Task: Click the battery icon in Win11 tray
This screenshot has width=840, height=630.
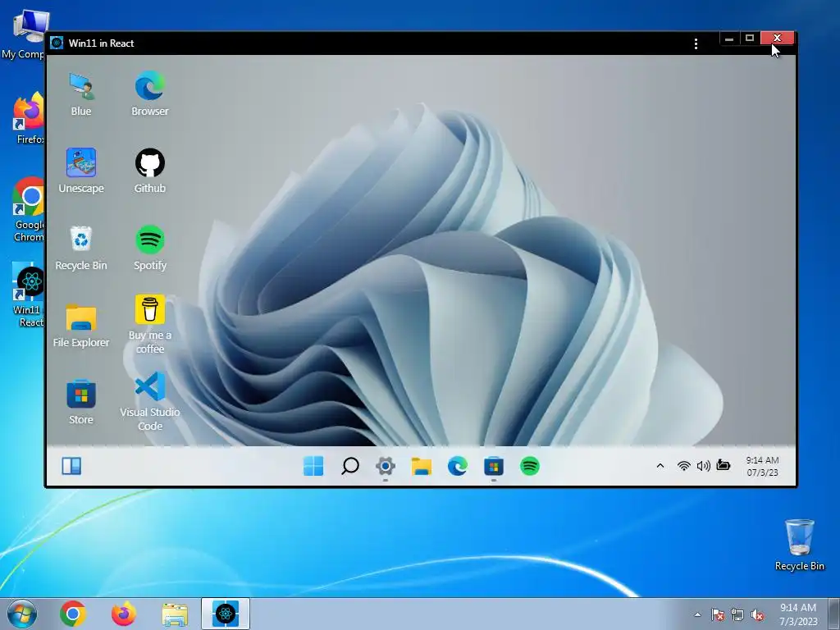Action: [x=724, y=465]
